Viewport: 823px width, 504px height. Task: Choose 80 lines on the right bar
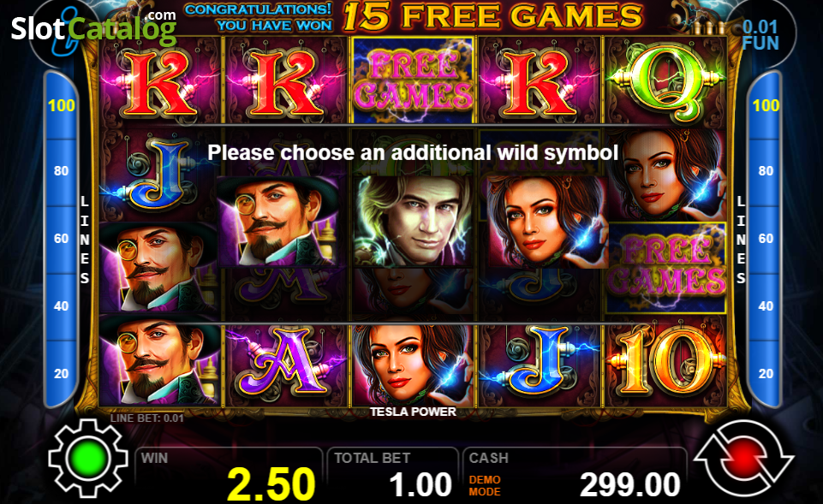click(x=766, y=171)
